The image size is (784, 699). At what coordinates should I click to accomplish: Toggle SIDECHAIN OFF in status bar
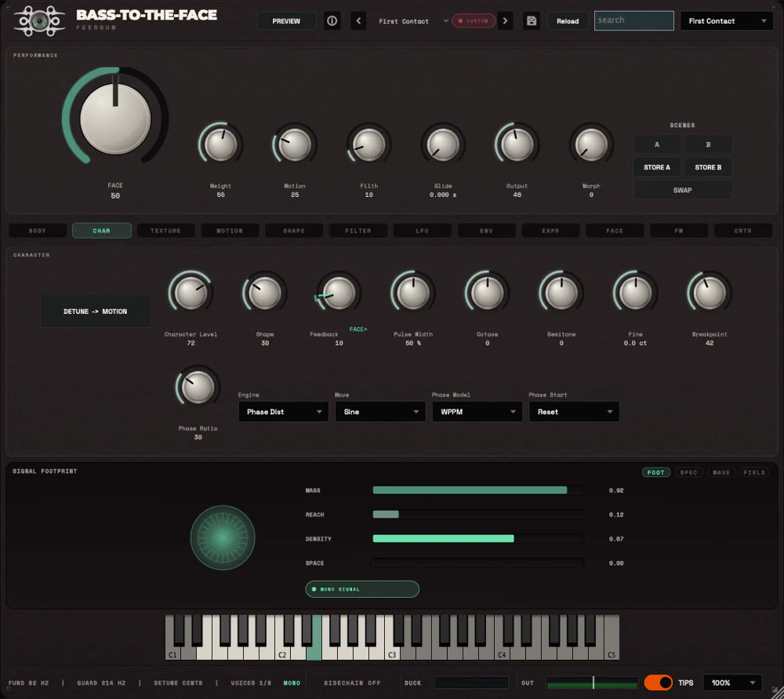(352, 683)
